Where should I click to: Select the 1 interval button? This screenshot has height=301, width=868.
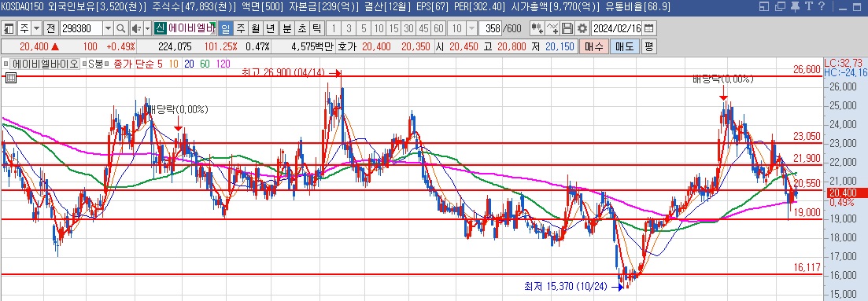pos(334,29)
